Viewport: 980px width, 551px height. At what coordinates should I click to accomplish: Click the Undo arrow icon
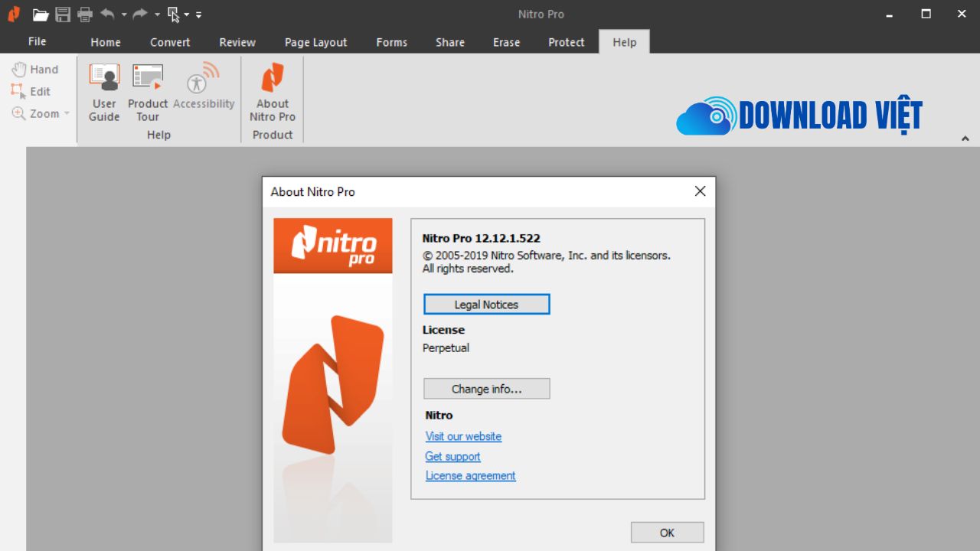click(108, 14)
